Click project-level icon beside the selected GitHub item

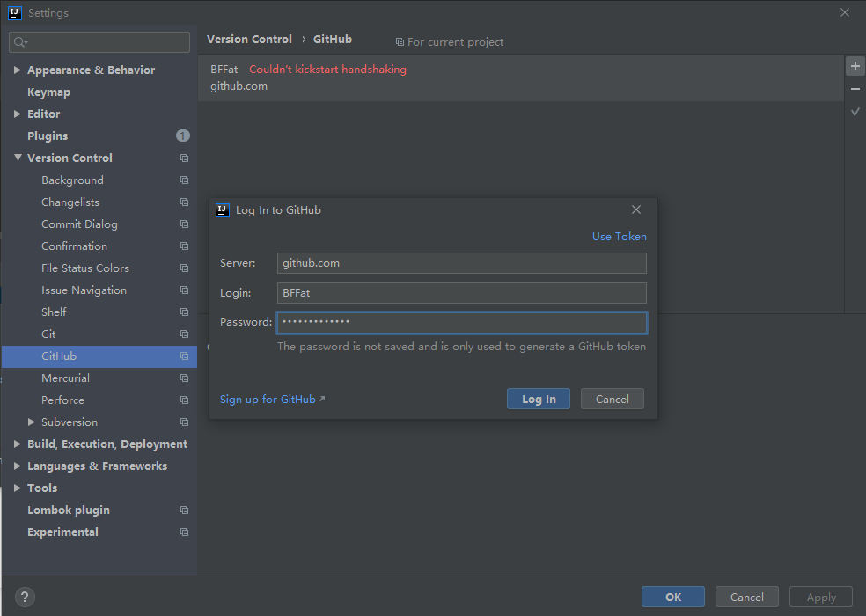tap(185, 356)
